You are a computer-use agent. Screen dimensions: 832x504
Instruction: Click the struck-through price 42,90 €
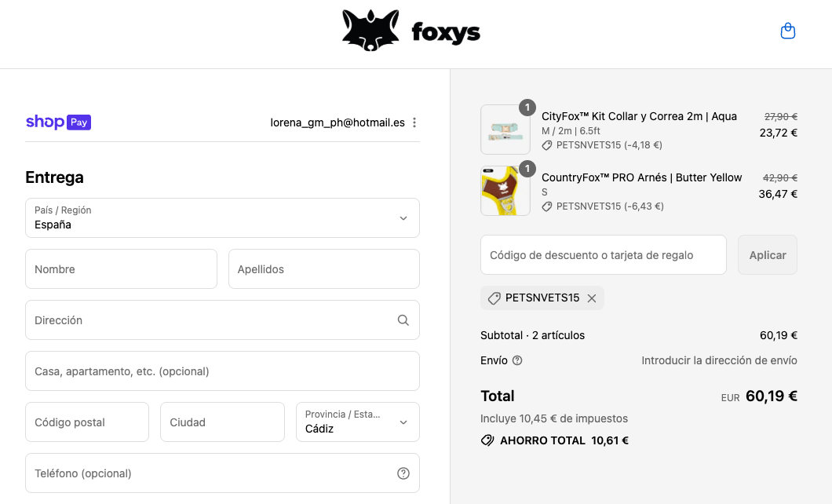tap(780, 177)
